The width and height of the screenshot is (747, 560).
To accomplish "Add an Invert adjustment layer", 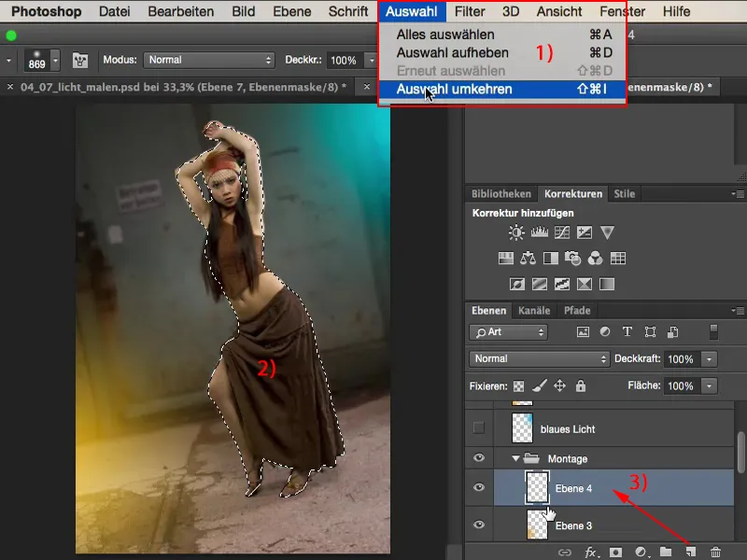I will pyautogui.click(x=517, y=285).
